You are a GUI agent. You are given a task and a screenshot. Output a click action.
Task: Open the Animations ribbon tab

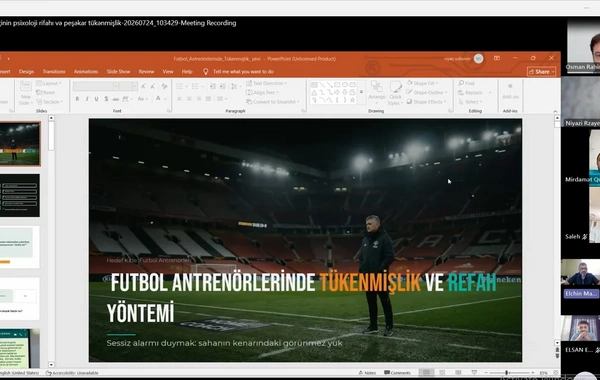coord(86,72)
